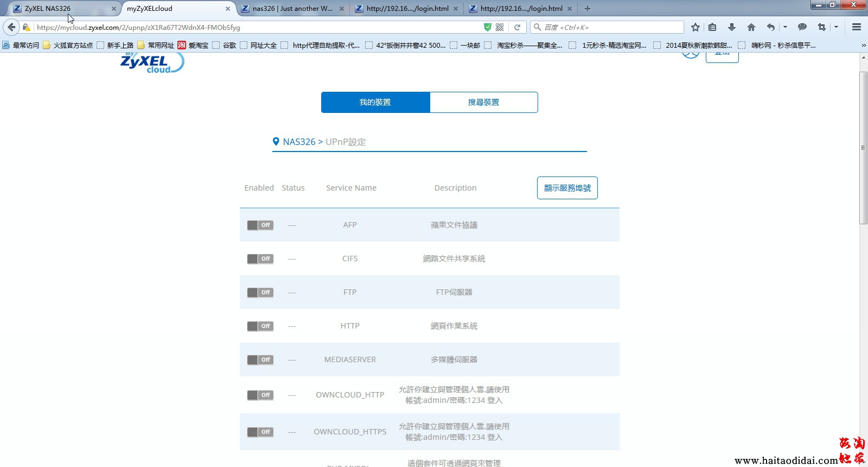Screen dimensions: 868x467
Task: Click green shield security icon in address bar
Action: point(487,27)
